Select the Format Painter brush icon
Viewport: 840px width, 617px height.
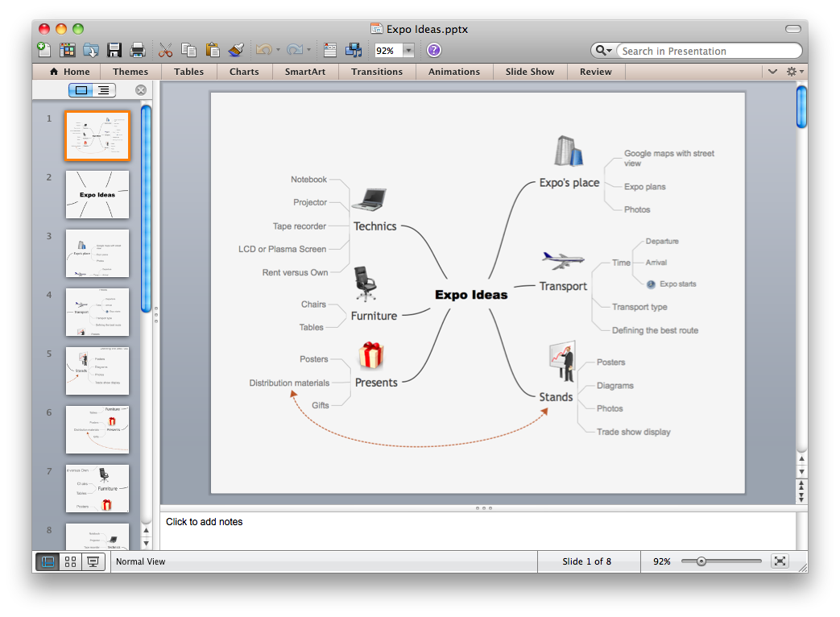point(236,50)
